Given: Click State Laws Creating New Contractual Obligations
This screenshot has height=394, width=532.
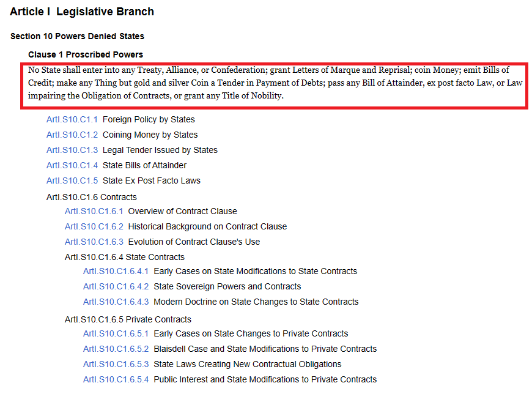Looking at the screenshot, I should coord(247,364).
